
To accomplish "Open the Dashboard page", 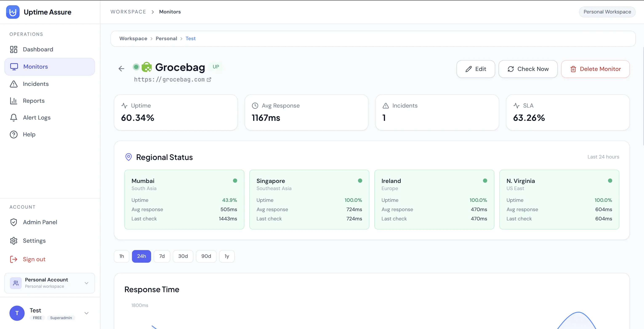I will pos(49,49).
